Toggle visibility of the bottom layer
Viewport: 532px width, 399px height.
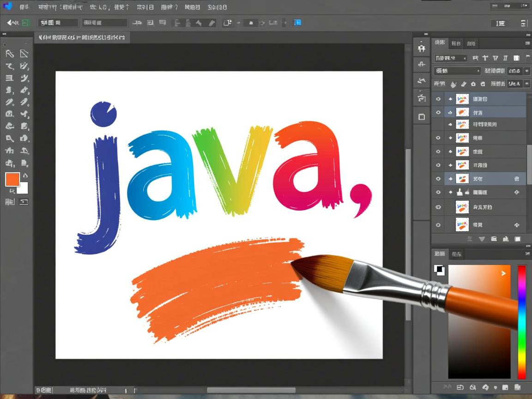(x=438, y=224)
